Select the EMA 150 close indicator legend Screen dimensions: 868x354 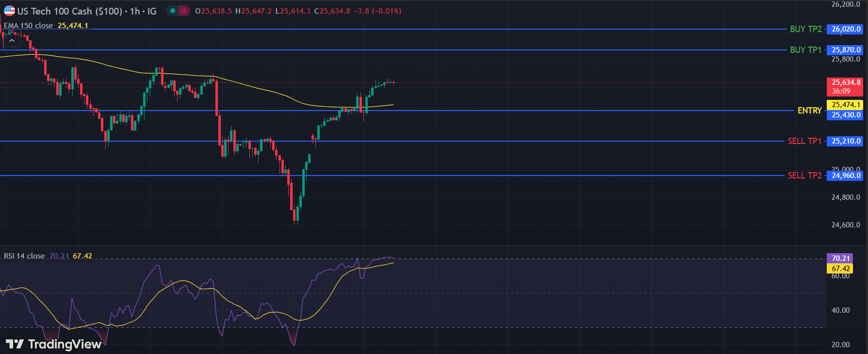pyautogui.click(x=29, y=26)
